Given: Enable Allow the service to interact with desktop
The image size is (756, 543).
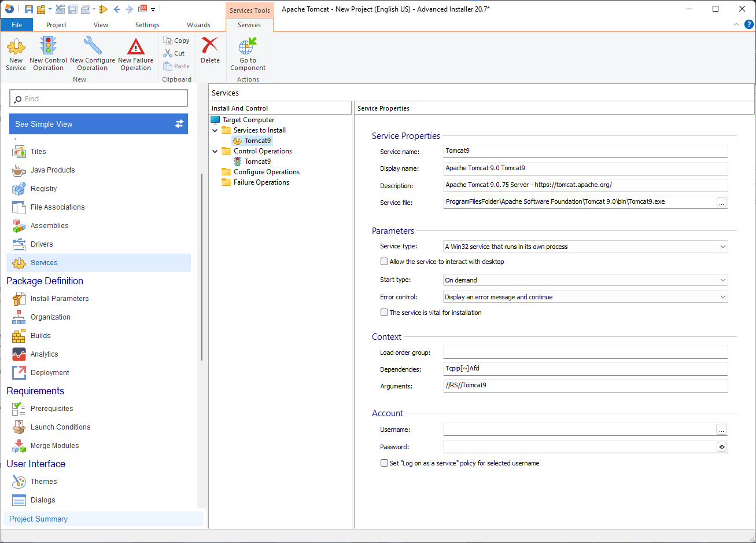Looking at the screenshot, I should tap(384, 262).
